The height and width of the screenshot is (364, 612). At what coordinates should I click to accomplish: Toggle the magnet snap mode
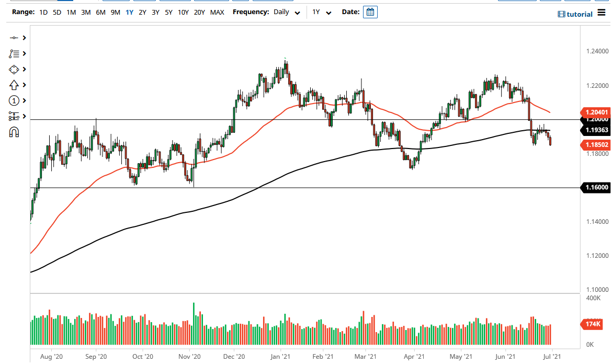click(x=14, y=132)
